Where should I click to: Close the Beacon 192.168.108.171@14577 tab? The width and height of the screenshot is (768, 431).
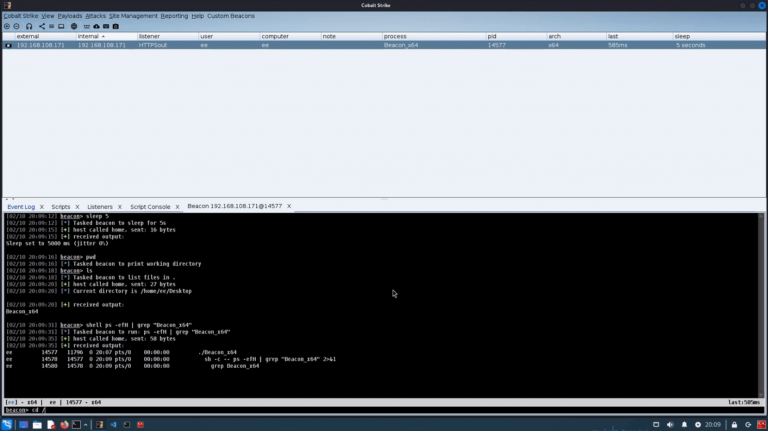click(x=289, y=206)
